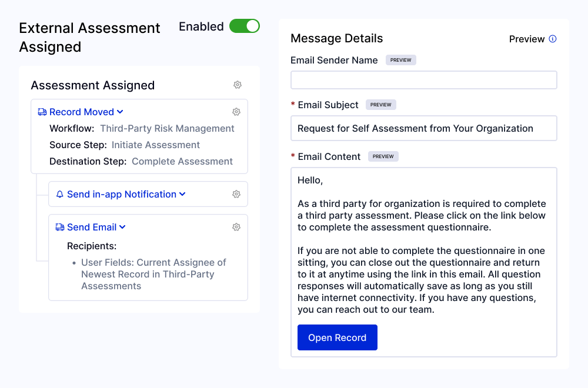
Task: Click the Send Email gear icon
Action: [236, 227]
